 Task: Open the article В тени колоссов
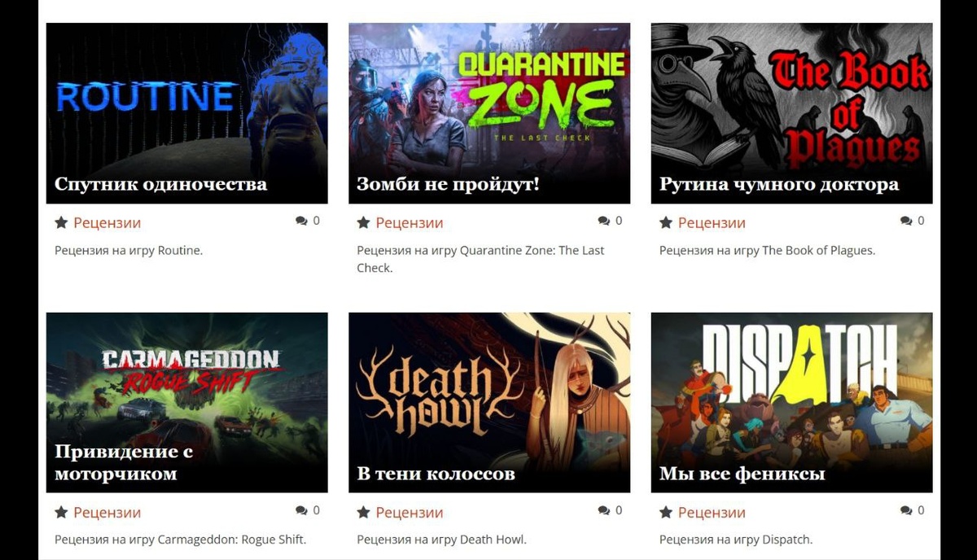436,474
